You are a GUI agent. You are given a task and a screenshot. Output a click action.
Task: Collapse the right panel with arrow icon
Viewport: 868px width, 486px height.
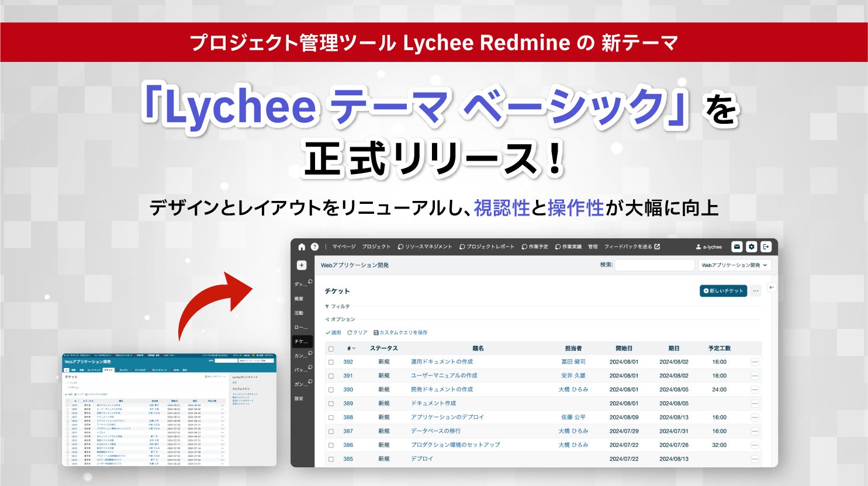[772, 287]
